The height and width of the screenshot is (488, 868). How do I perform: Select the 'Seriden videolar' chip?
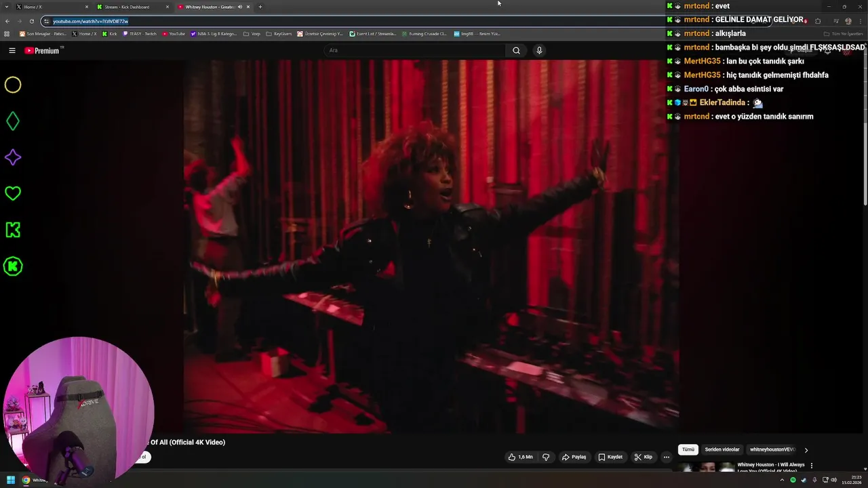pos(722,449)
